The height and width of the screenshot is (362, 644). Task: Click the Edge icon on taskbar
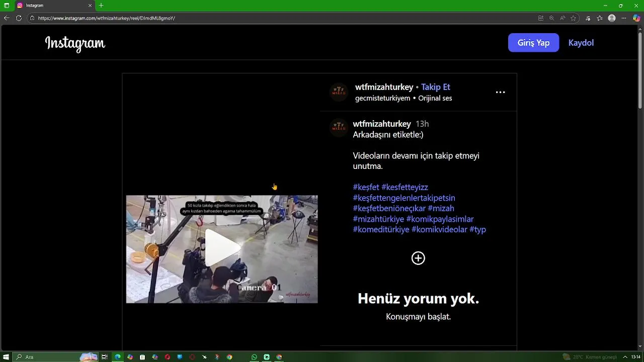118,357
